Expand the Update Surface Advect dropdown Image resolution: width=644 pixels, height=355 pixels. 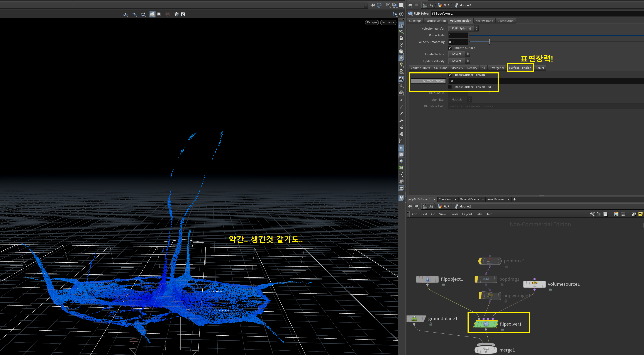click(459, 54)
